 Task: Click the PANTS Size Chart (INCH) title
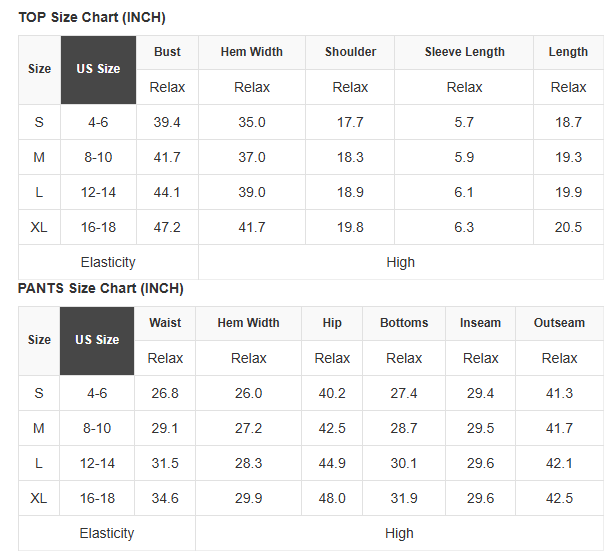[101, 288]
